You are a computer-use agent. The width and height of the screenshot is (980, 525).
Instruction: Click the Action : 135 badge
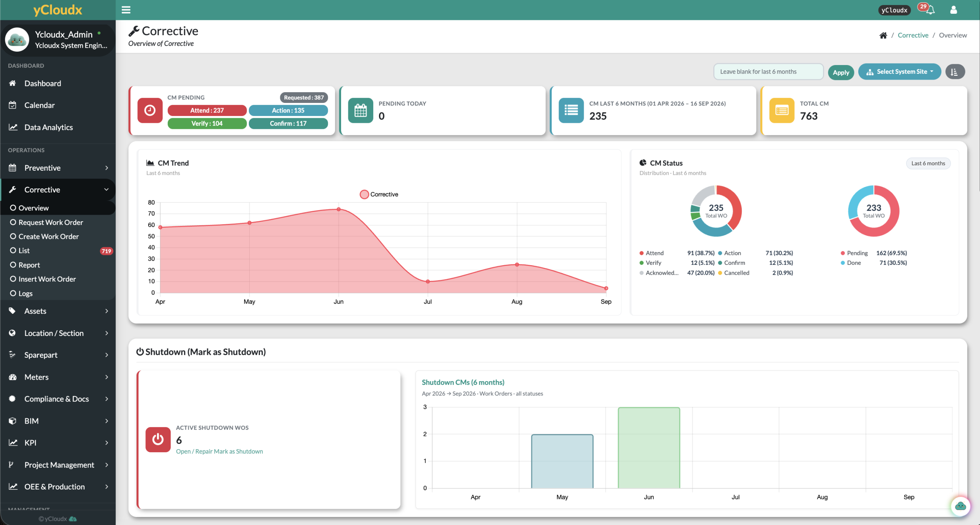click(288, 110)
